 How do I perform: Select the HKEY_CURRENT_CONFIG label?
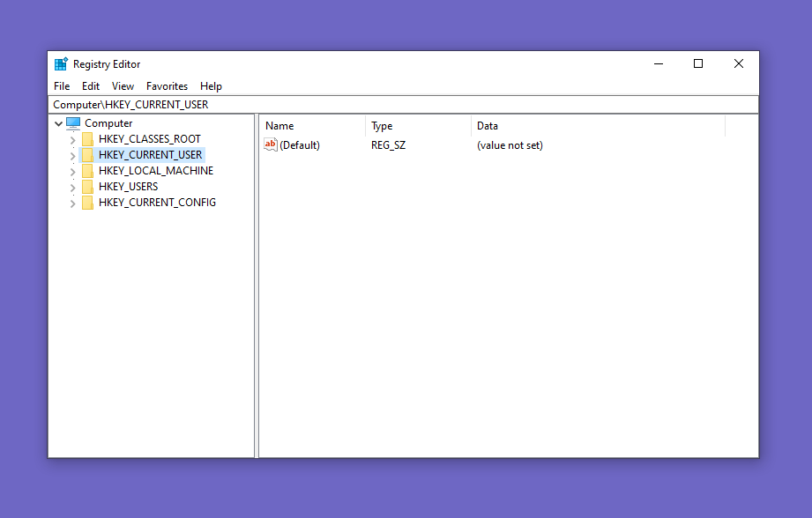157,203
